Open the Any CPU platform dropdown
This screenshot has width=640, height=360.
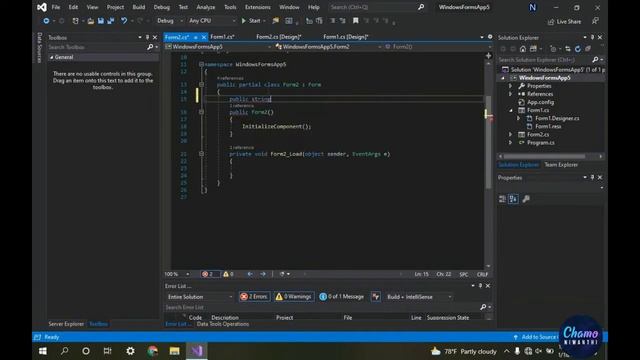click(212, 21)
